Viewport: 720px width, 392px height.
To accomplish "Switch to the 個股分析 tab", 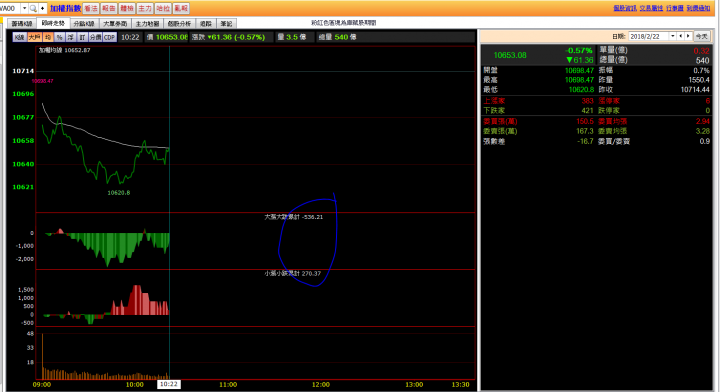I will coord(179,23).
